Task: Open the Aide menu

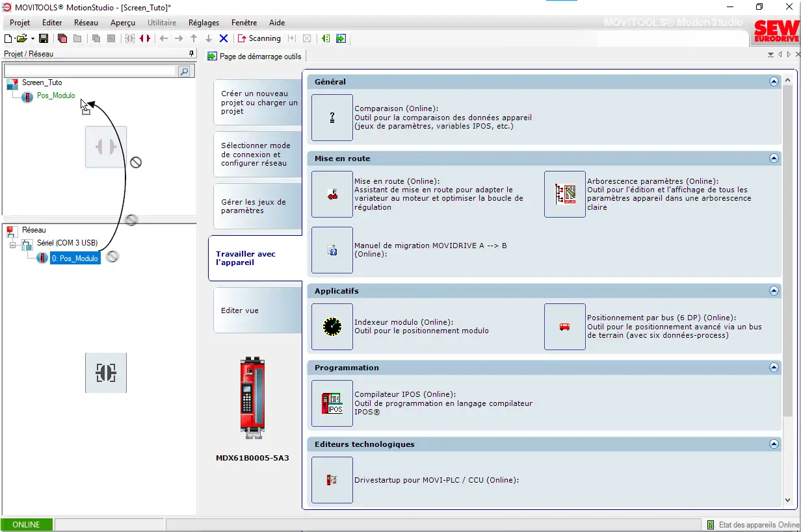Action: (x=277, y=23)
